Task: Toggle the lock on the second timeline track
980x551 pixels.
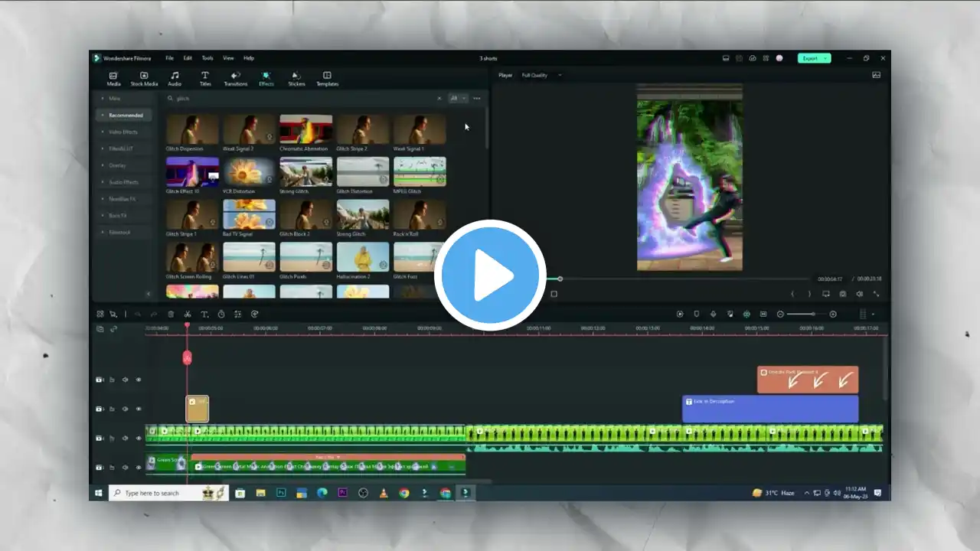Action: click(x=112, y=409)
